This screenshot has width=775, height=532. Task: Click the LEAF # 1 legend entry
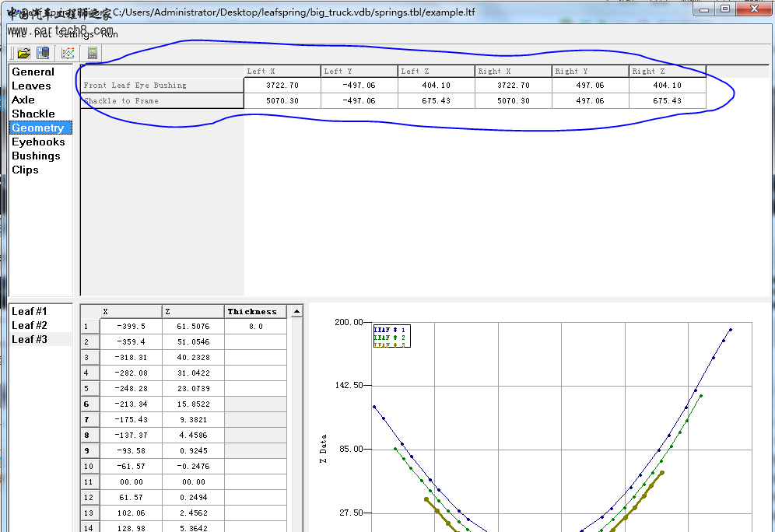click(x=390, y=330)
